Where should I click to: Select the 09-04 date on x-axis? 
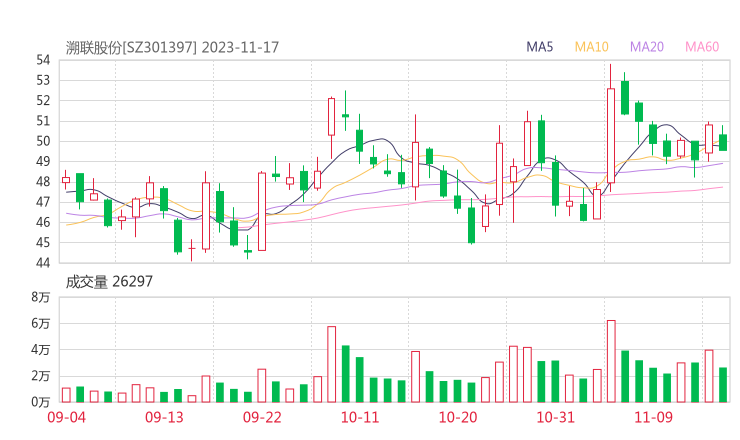click(66, 418)
